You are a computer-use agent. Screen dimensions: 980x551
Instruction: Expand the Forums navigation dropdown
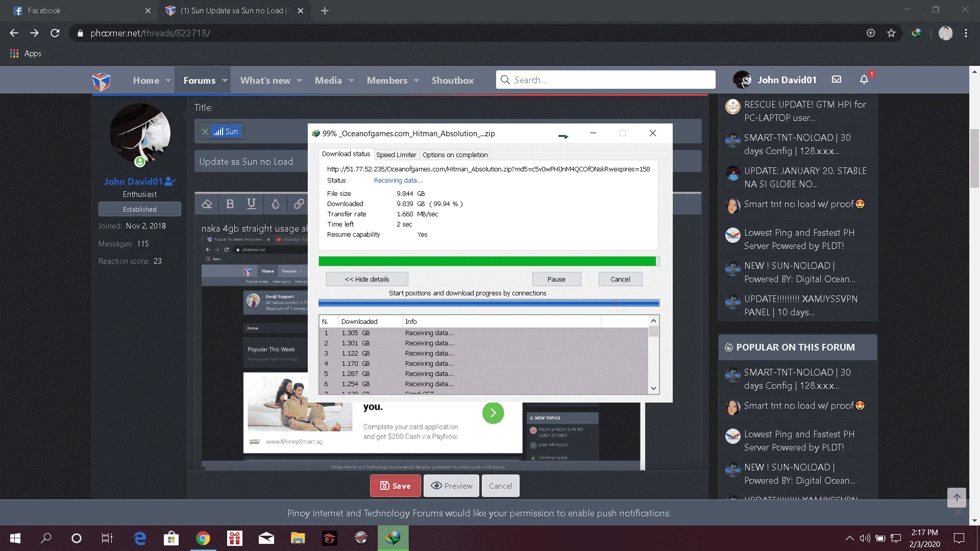(225, 81)
